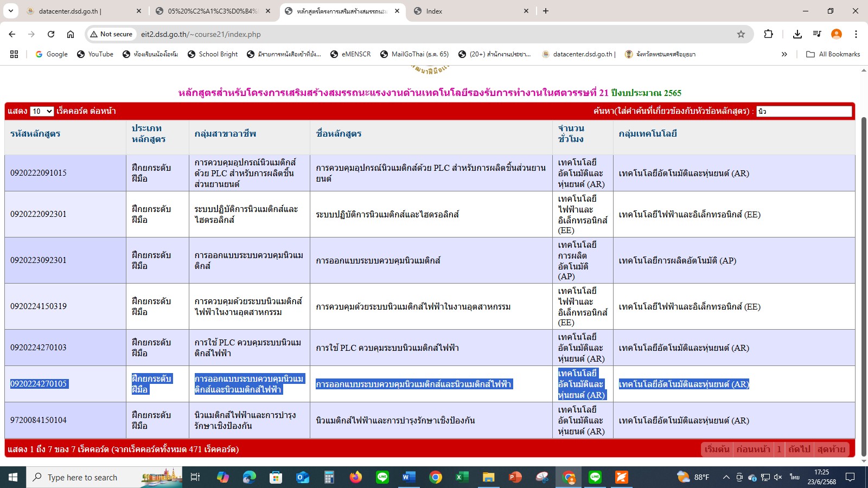Open Task View on the taskbar
Viewport: 868px width, 488px height.
tap(195, 477)
